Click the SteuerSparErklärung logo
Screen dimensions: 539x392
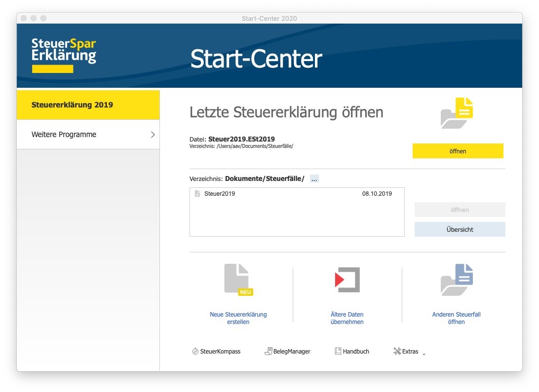64,54
